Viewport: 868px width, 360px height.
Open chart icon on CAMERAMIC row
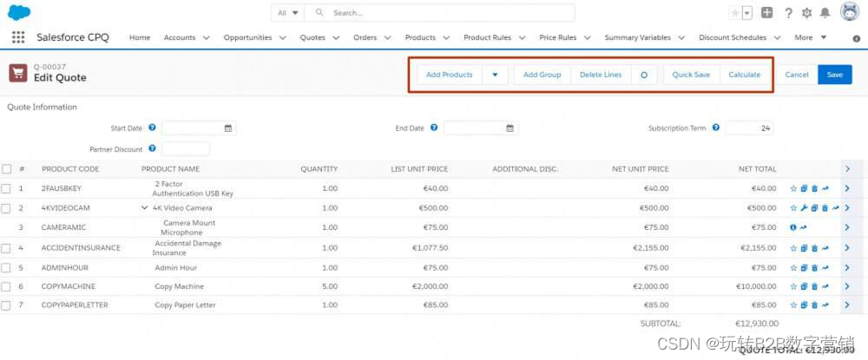click(804, 227)
